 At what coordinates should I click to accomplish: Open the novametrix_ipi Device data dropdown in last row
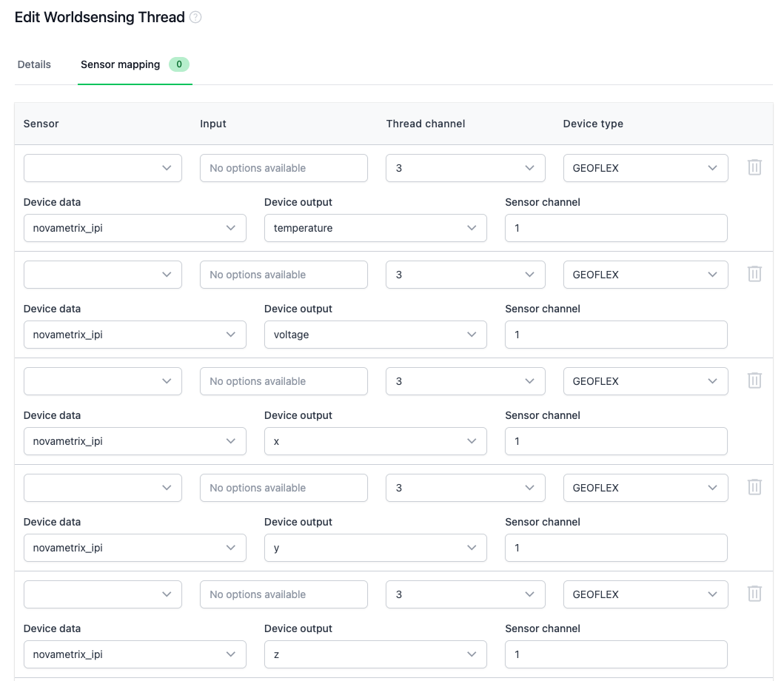point(135,654)
